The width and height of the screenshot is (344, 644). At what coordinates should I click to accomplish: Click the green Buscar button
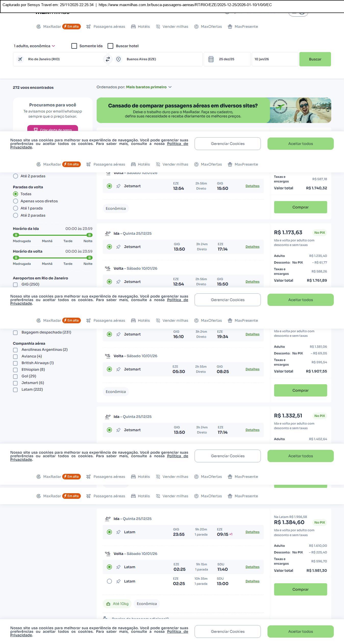[x=315, y=59]
